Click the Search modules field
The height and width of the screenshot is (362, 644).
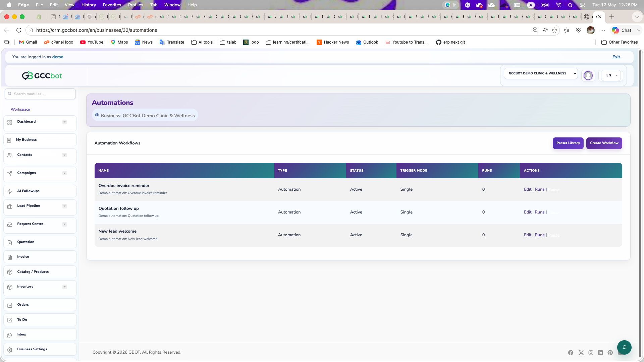point(40,94)
